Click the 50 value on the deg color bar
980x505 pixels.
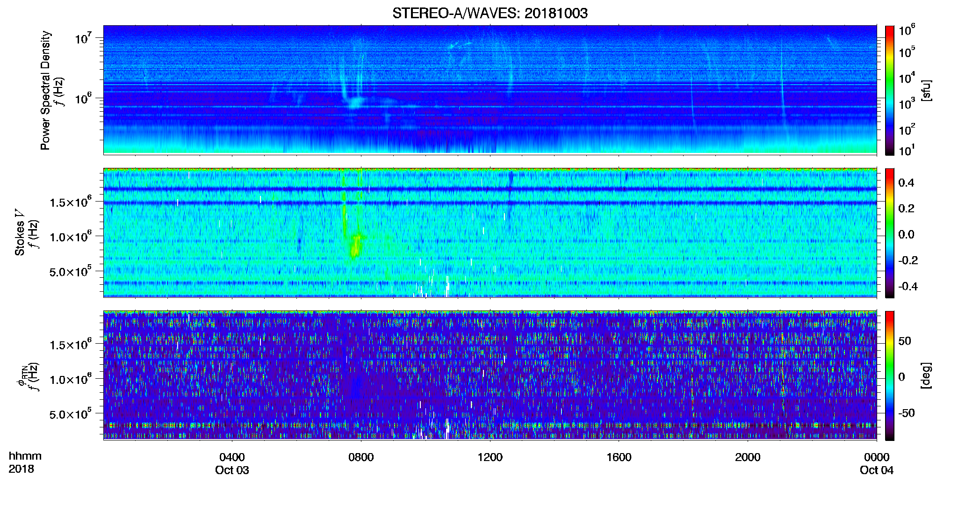pyautogui.click(x=905, y=341)
